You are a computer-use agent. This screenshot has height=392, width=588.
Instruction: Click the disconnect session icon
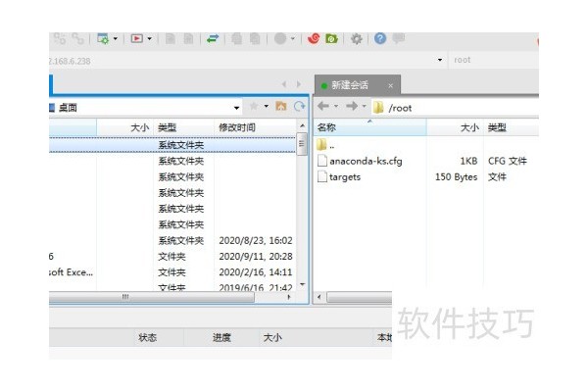[78, 38]
